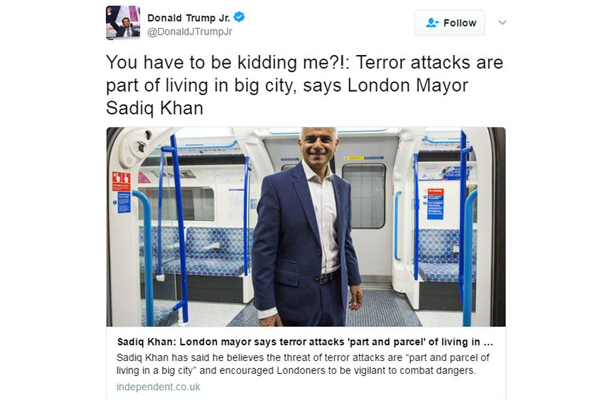Image resolution: width=600 pixels, height=400 pixels.
Task: Click the Follow button
Action: tap(449, 23)
